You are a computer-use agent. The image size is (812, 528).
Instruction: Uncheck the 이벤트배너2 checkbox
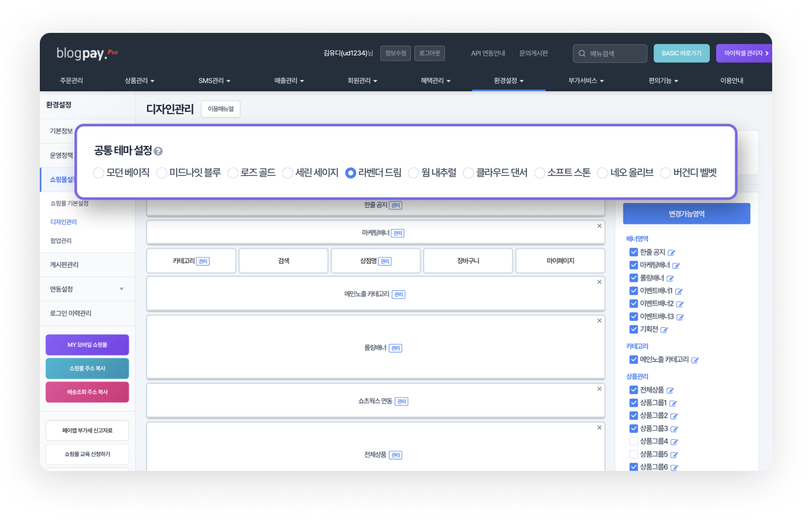[634, 304]
